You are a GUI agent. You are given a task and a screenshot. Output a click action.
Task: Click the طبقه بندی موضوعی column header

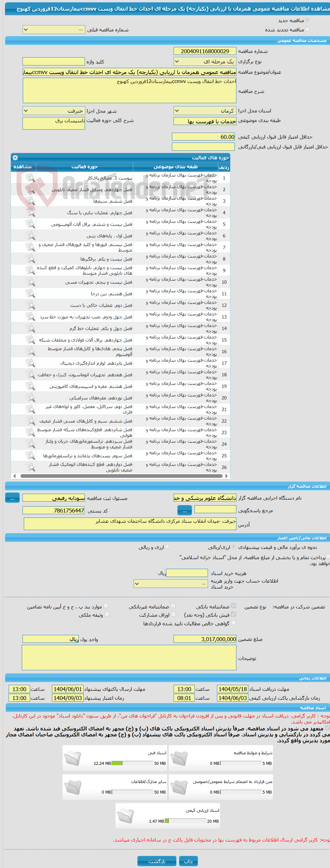click(176, 166)
